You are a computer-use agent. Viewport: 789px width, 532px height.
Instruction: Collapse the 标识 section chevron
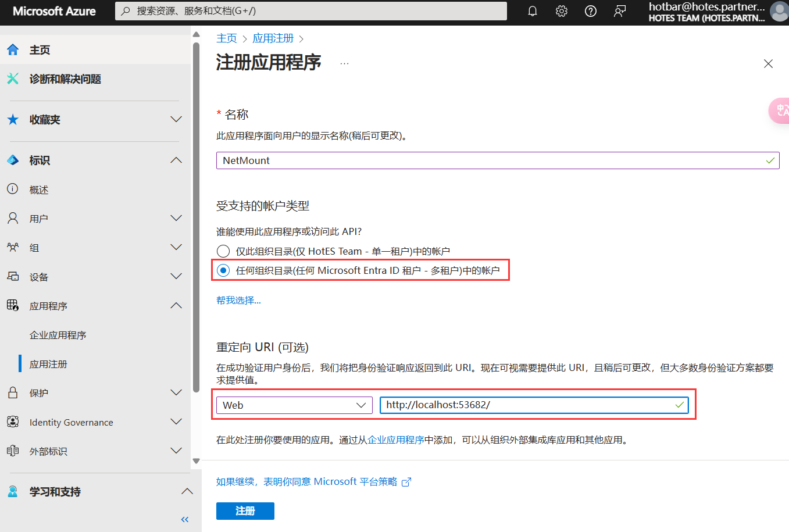(x=176, y=160)
